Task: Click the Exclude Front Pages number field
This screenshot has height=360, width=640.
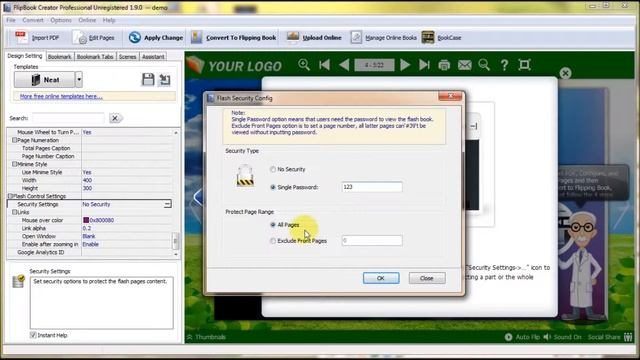Action: click(371, 240)
